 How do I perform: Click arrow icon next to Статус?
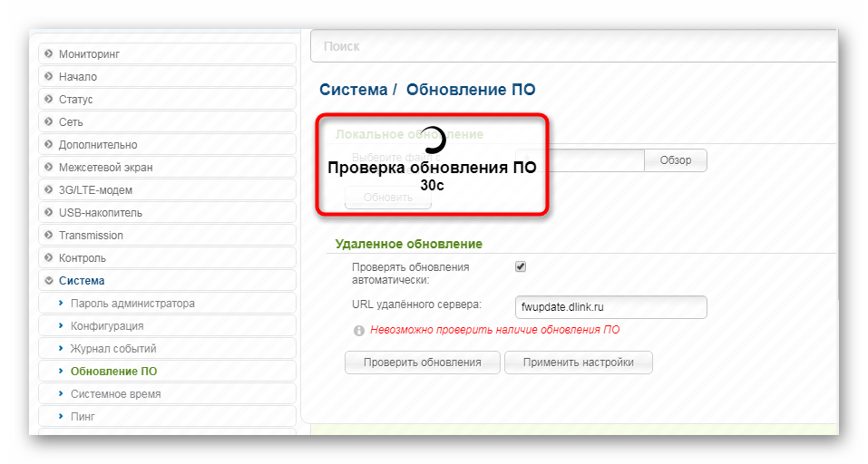[x=49, y=100]
